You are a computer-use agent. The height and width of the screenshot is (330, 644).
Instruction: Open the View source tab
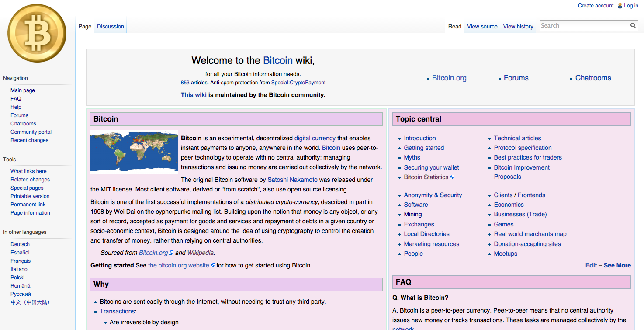click(x=482, y=27)
